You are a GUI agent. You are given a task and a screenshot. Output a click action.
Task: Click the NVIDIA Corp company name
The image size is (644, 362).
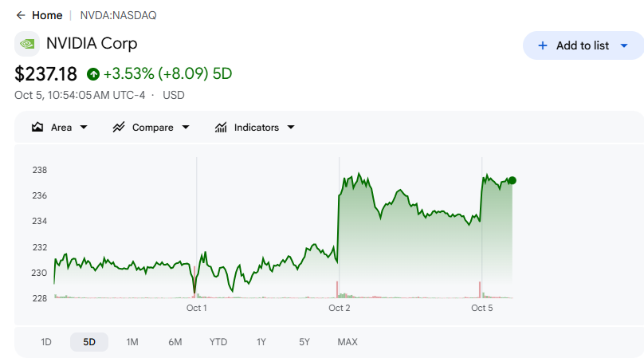92,44
